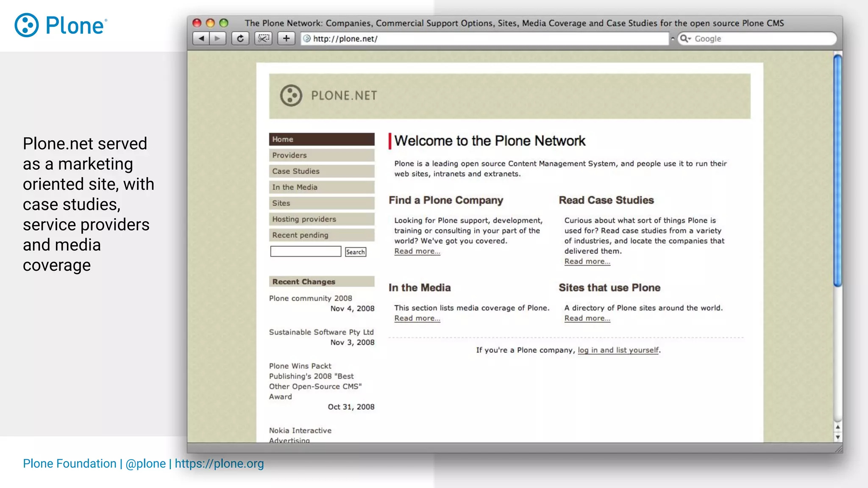Click the Plone.net circular logo icon
The width and height of the screenshot is (868, 488).
click(x=291, y=95)
